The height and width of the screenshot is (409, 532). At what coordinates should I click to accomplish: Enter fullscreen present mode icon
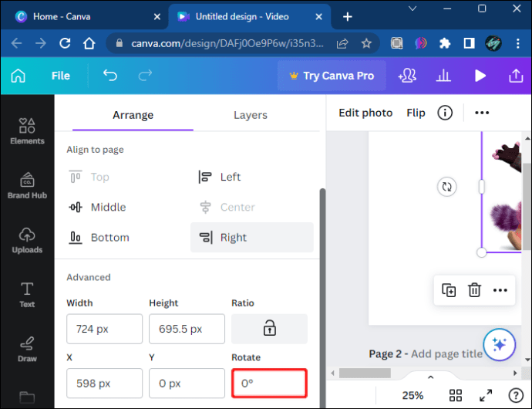pos(486,395)
